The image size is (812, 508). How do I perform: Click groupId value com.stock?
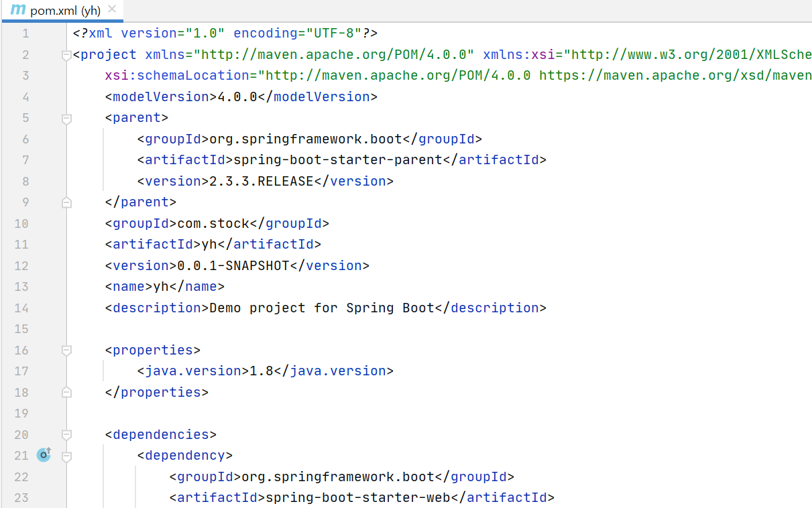click(213, 223)
